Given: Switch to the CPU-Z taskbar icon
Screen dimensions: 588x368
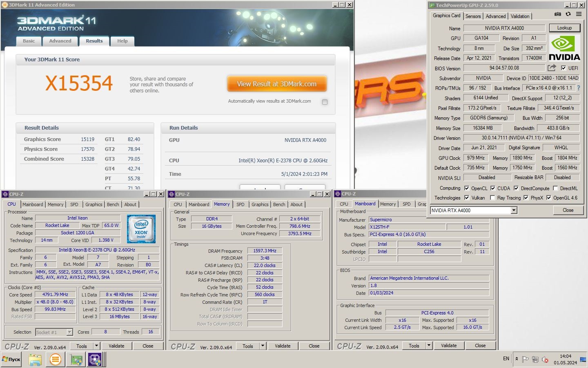Looking at the screenshot, I should pyautogui.click(x=95, y=359).
